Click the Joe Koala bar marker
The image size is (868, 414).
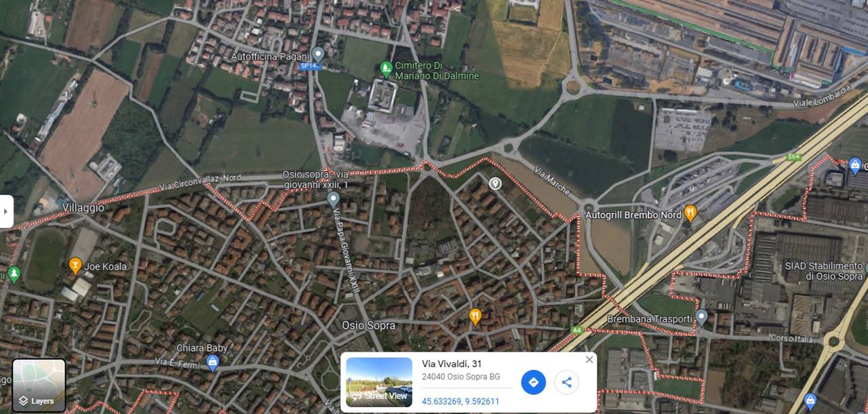point(75,266)
